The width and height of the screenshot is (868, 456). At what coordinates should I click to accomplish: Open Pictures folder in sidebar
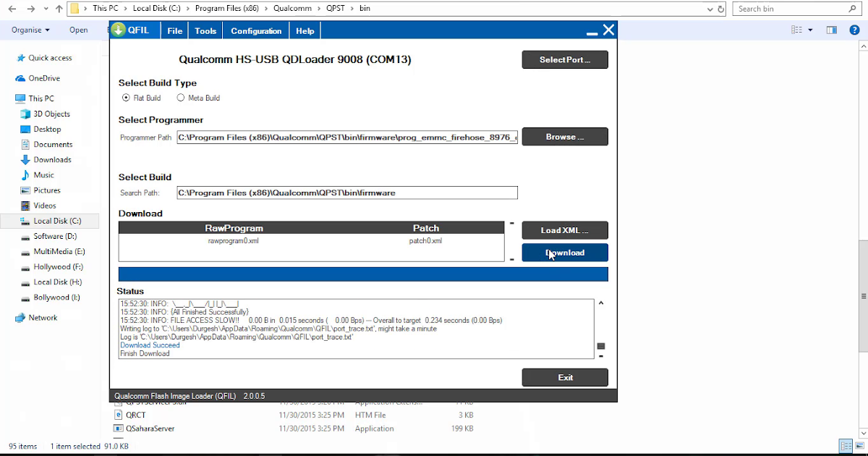(x=47, y=190)
